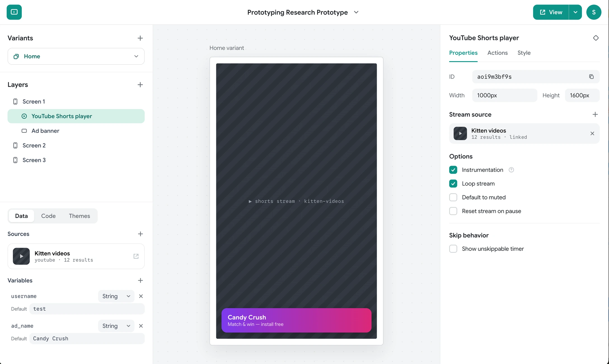Screen dimensions: 609x364
Task: Click the Screen 3 phone icon
Action: click(15, 160)
